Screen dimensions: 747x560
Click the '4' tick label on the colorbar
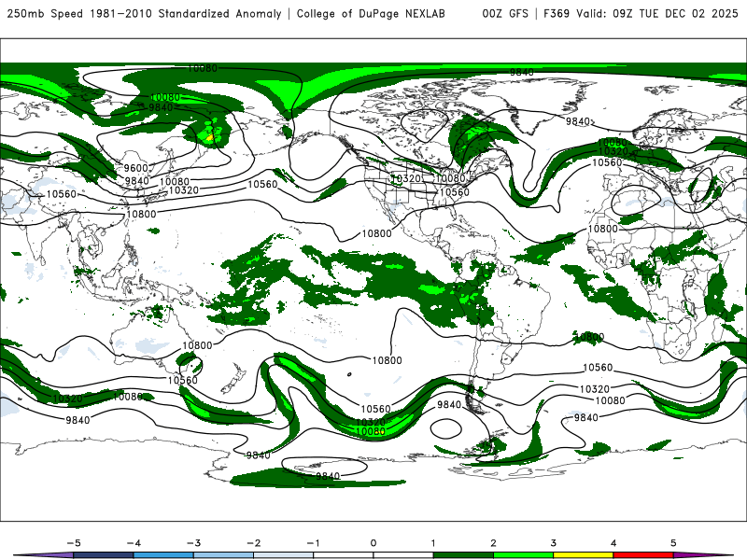coord(613,543)
